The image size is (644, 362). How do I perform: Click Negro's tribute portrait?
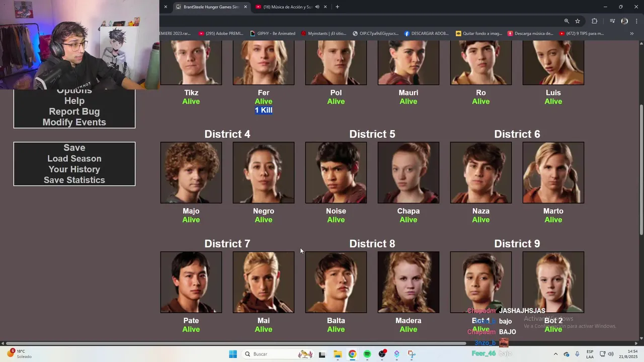click(264, 172)
